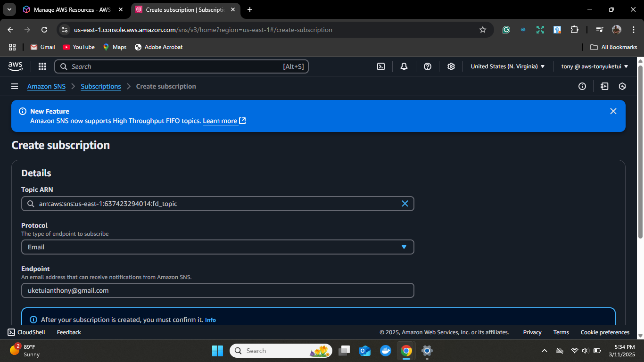Open Outlook from the taskbar
This screenshot has width=644, height=362.
[x=365, y=351]
